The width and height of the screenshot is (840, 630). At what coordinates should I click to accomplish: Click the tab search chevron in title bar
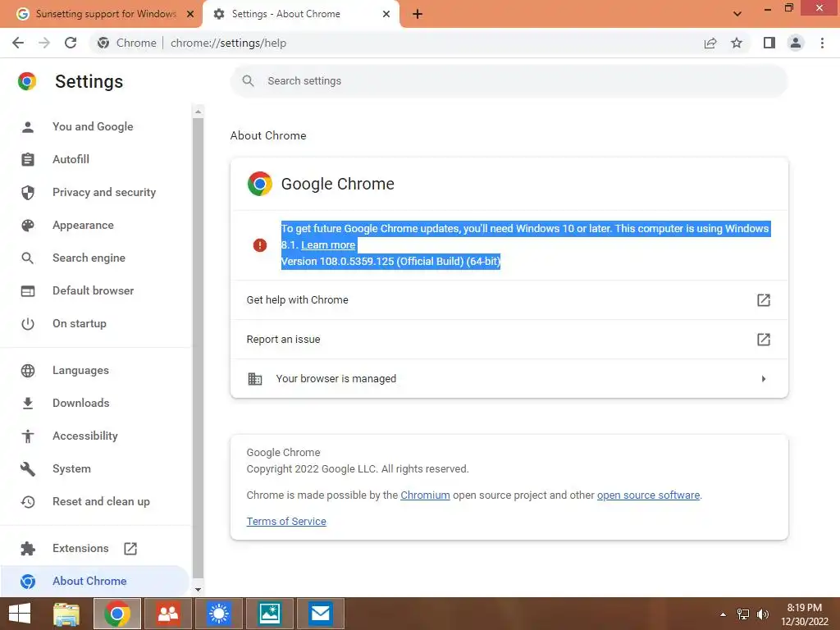pos(737,14)
